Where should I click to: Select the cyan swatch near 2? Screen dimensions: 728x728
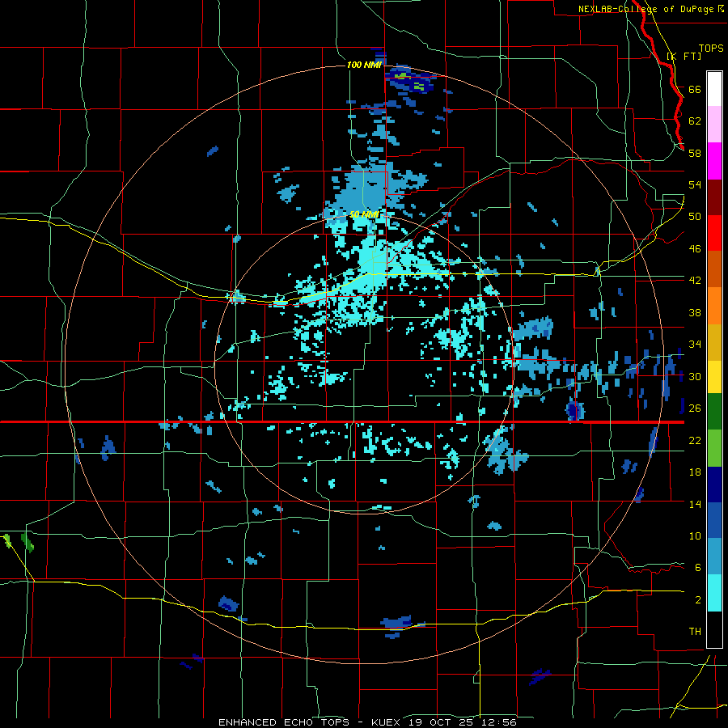click(x=714, y=593)
